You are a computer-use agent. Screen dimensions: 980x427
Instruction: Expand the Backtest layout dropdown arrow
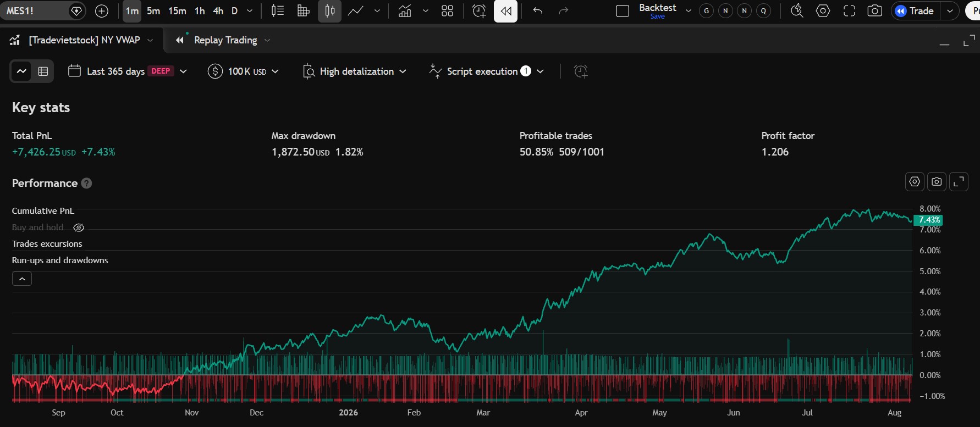[688, 11]
